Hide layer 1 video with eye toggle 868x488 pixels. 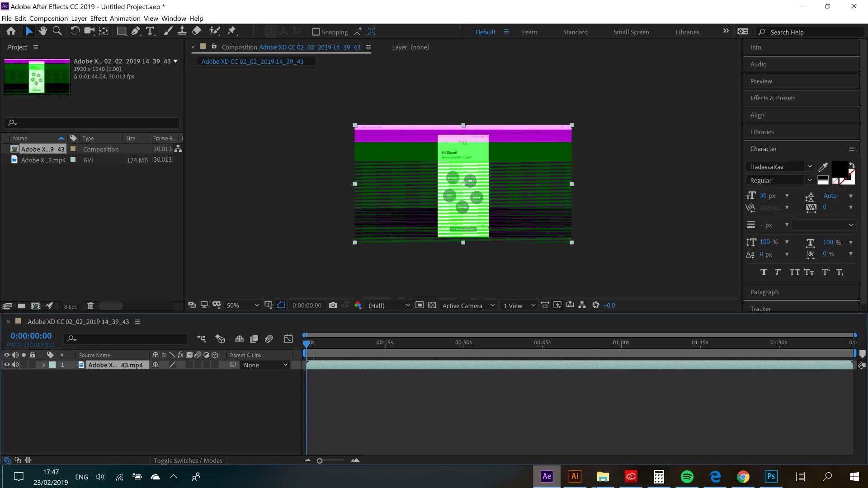[7, 365]
